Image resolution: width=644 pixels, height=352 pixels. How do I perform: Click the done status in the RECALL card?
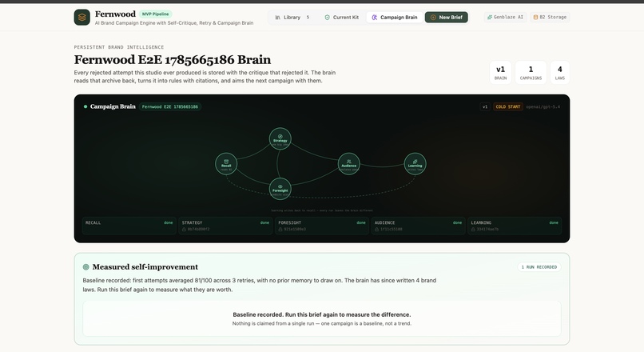pos(169,222)
